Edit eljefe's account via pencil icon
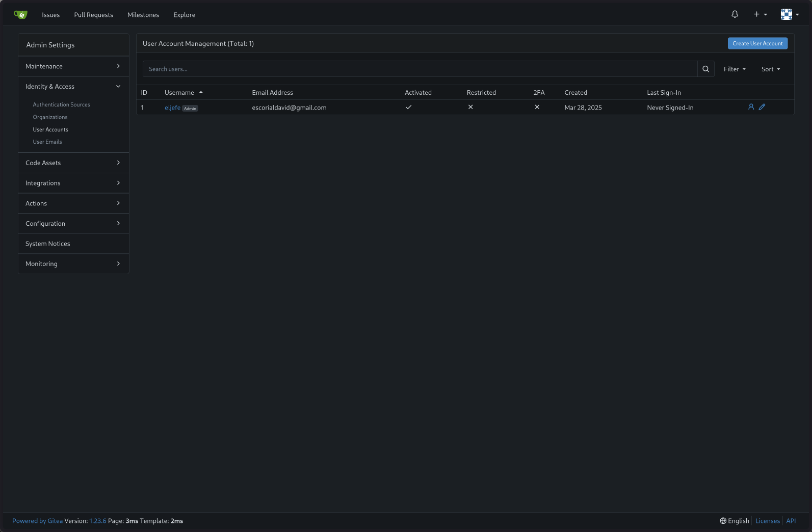The height and width of the screenshot is (532, 812). point(762,107)
